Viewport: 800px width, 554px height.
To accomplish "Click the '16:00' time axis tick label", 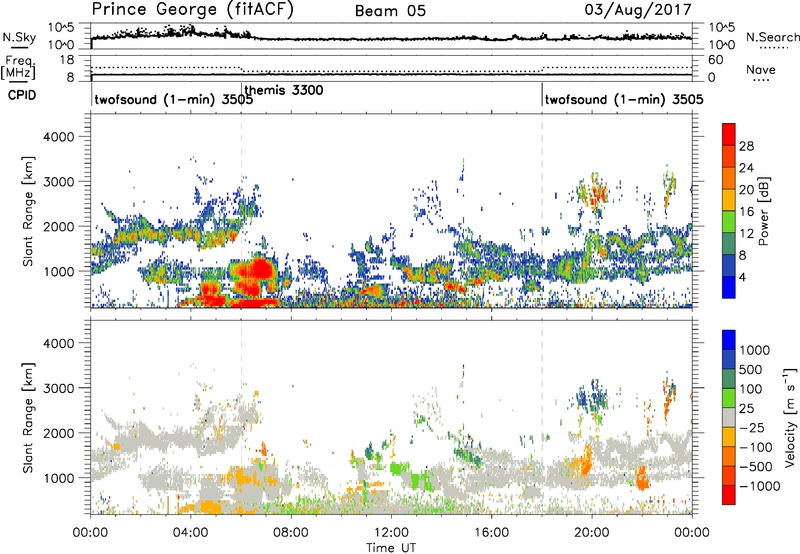I will (x=491, y=533).
